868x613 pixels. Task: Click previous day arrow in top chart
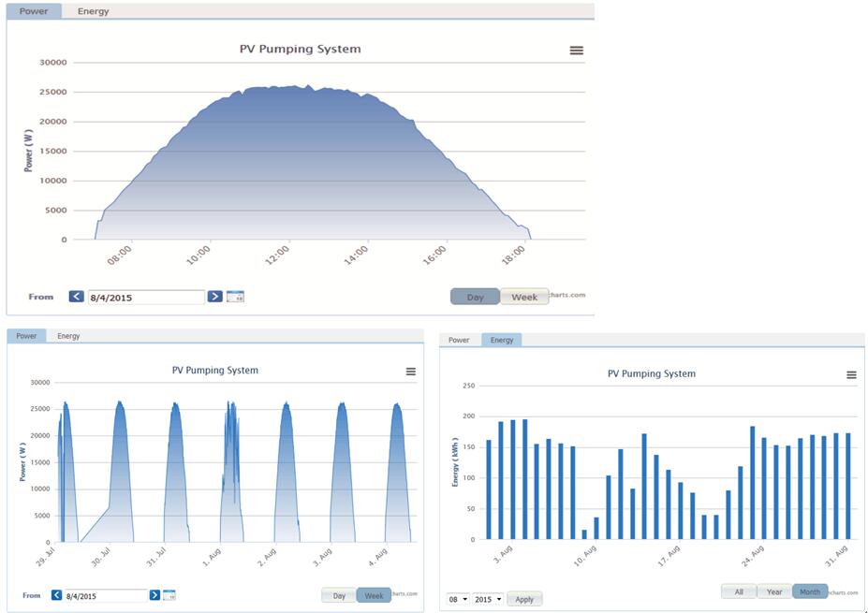(x=77, y=297)
